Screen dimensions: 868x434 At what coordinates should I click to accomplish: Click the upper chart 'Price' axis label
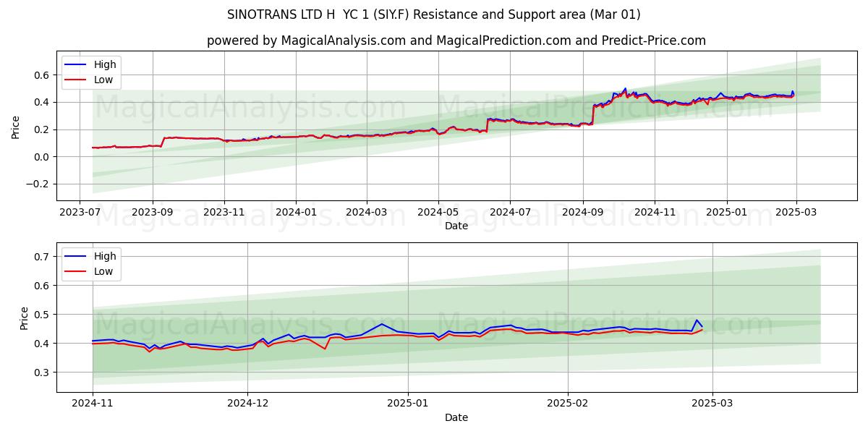point(16,126)
